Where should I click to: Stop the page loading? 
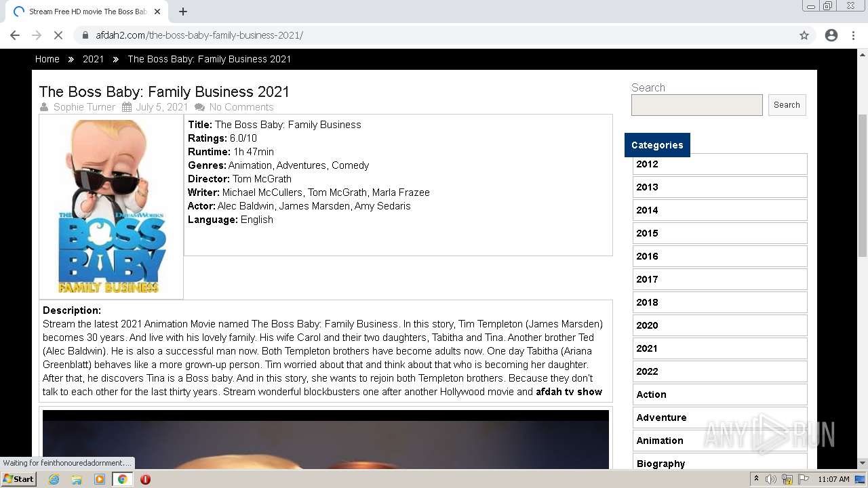tap(58, 35)
